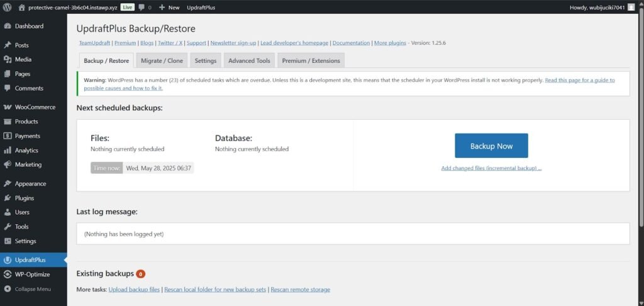Open the Migrate / Clone tab
The height and width of the screenshot is (306, 644).
162,60
